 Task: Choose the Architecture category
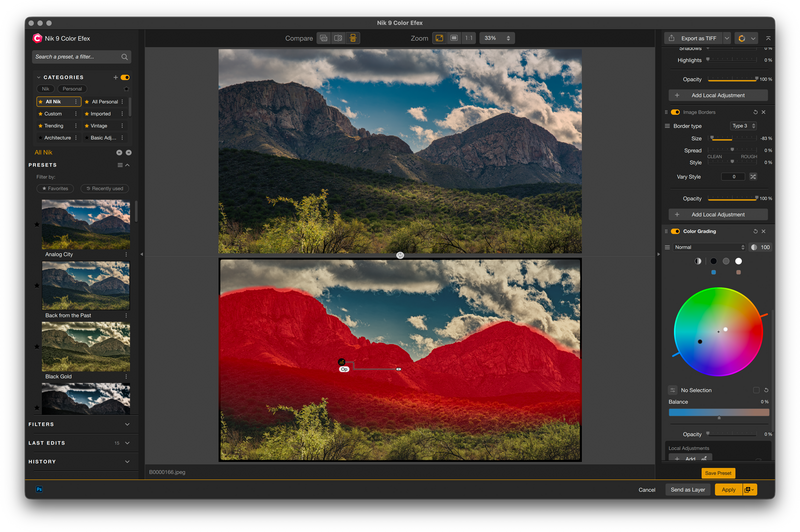[57, 138]
